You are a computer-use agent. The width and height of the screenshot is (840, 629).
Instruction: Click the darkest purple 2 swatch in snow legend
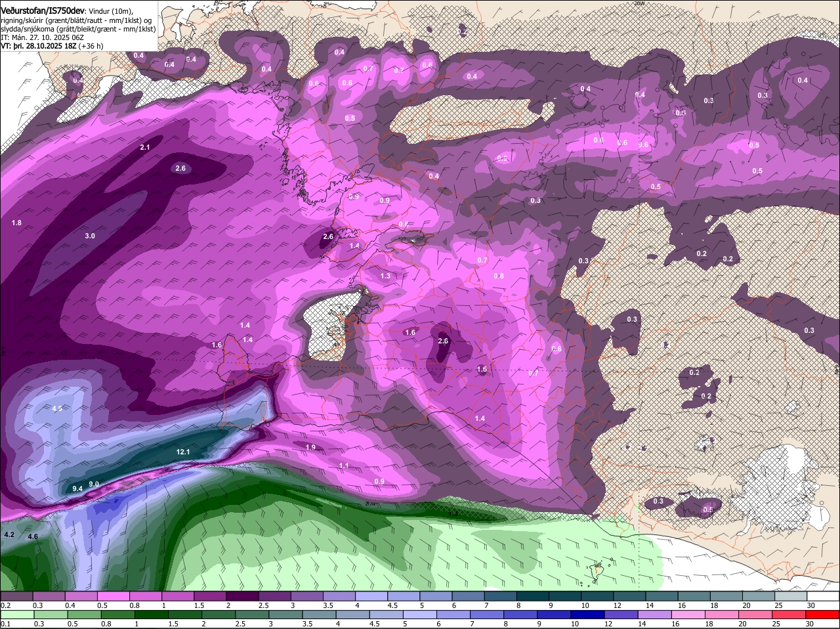point(242,596)
